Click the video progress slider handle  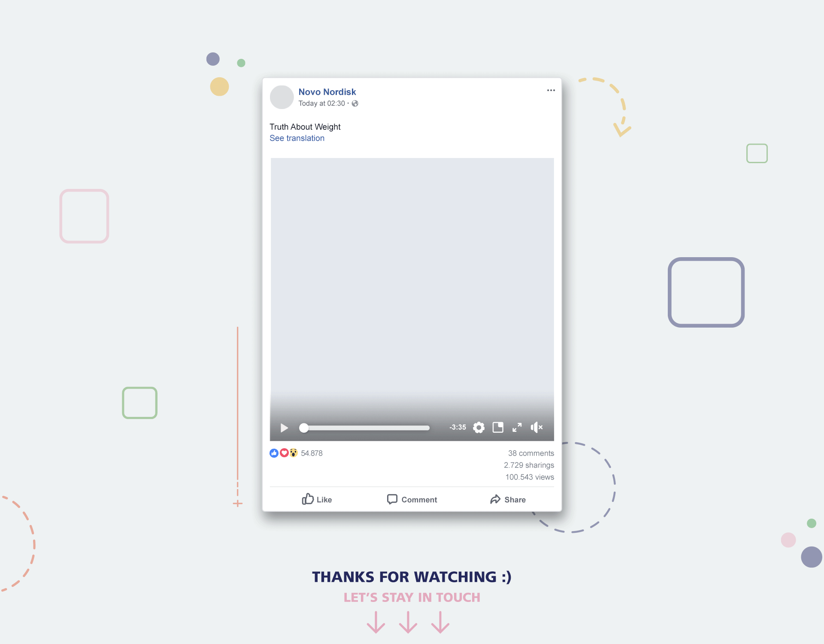[x=304, y=428]
